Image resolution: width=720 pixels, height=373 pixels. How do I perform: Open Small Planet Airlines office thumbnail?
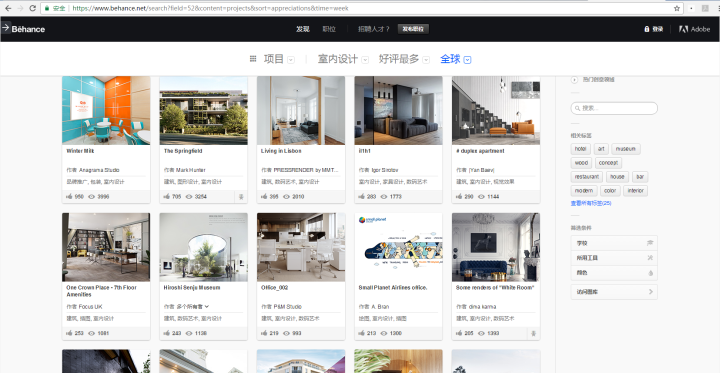click(399, 247)
